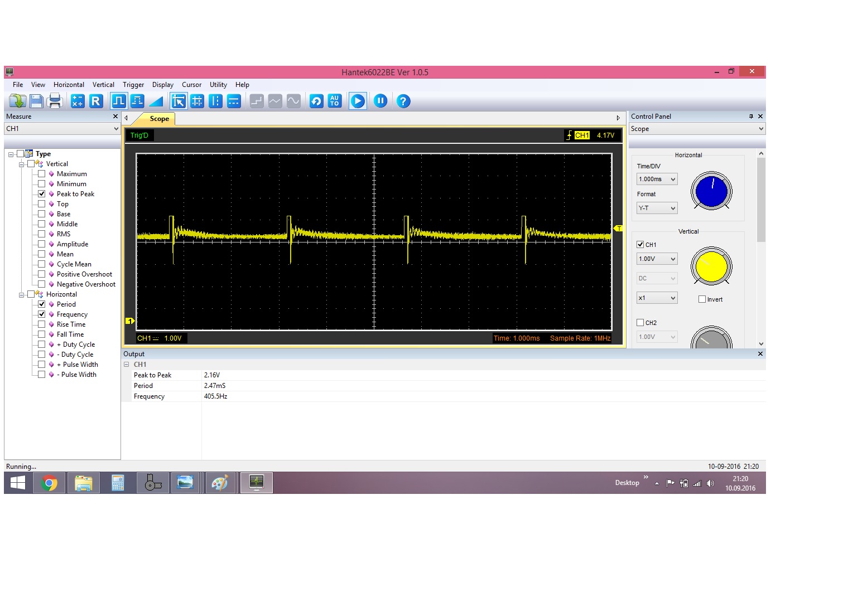The width and height of the screenshot is (848, 616).
Task: Click the AUTO setup toolbar button
Action: 335,101
